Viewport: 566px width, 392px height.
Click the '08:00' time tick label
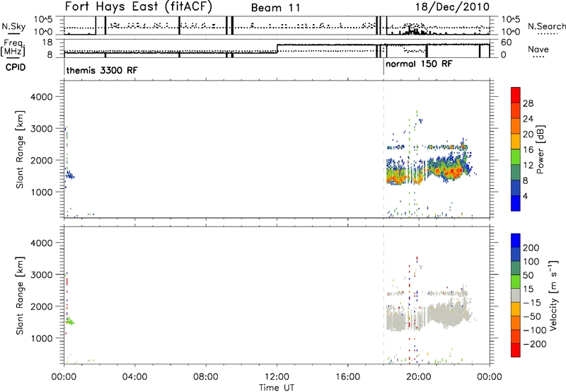pyautogui.click(x=206, y=377)
